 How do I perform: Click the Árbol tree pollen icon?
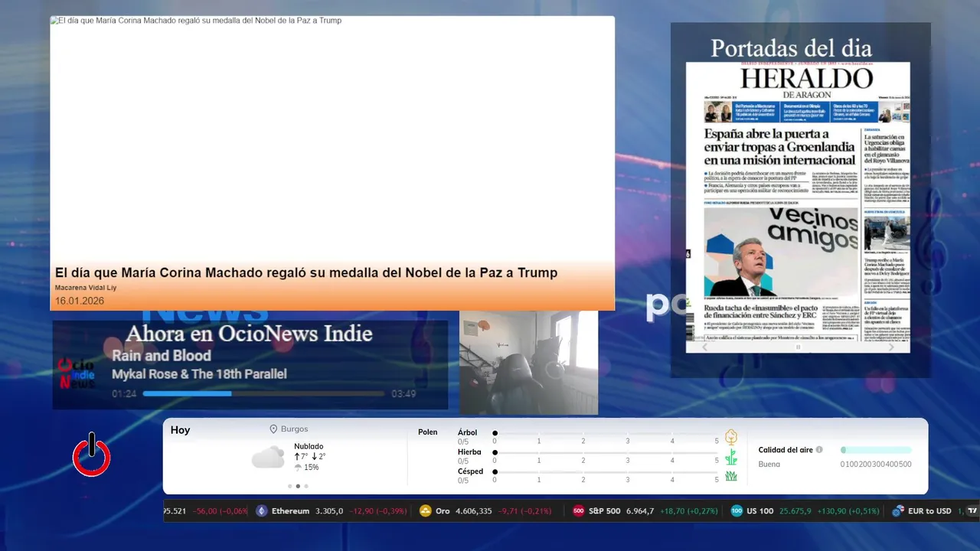[x=731, y=437]
